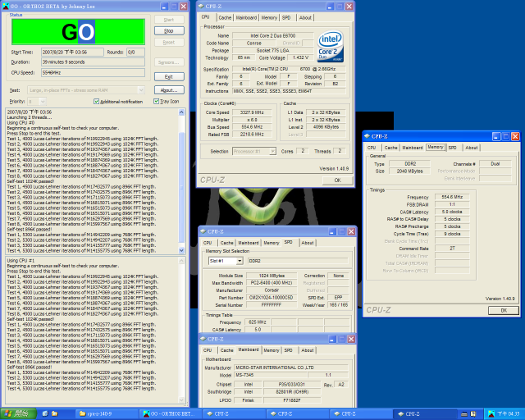Screen dimensions: 525x420
Task: Toggle the Additional notification checkbox
Action: pyautogui.click(x=97, y=102)
